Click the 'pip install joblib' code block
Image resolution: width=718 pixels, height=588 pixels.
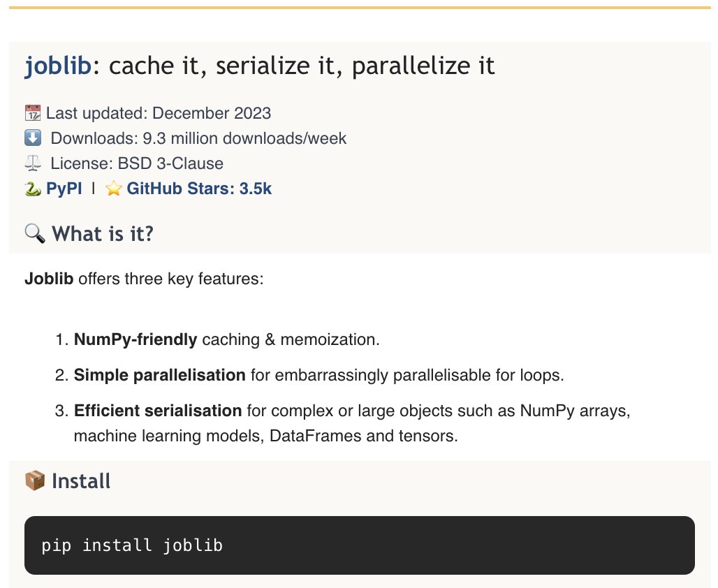click(360, 545)
